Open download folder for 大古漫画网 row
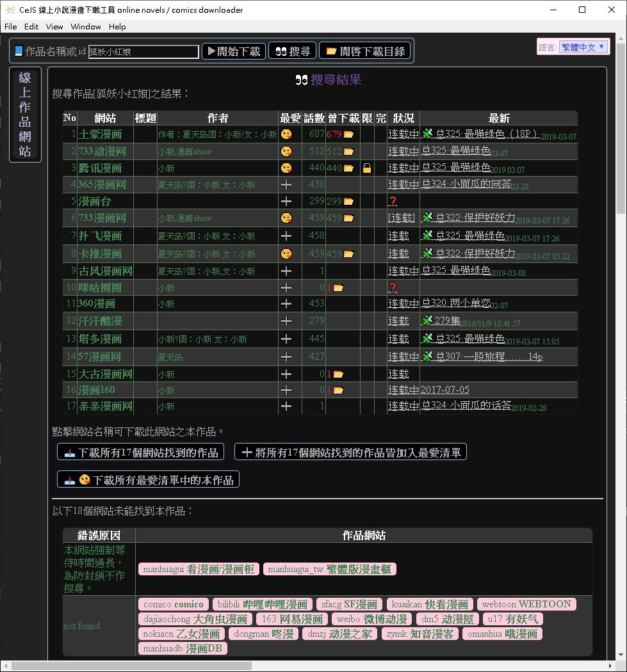Viewport: 627px width, 672px height. 338,374
